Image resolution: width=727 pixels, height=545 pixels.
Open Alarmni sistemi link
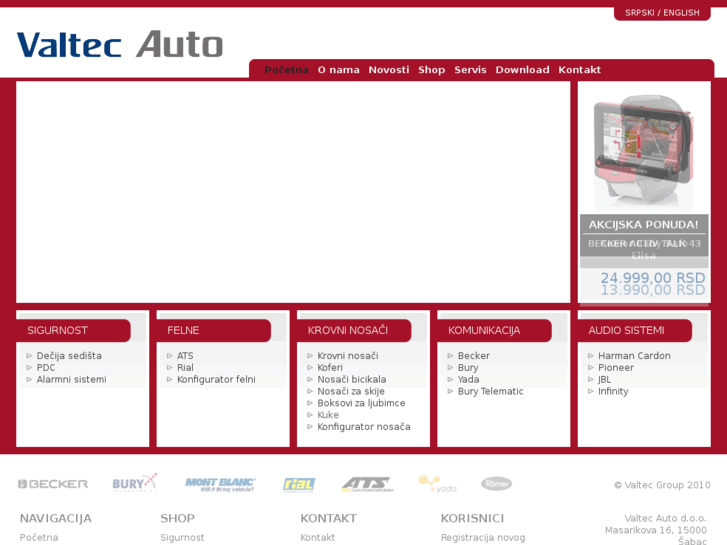71,379
